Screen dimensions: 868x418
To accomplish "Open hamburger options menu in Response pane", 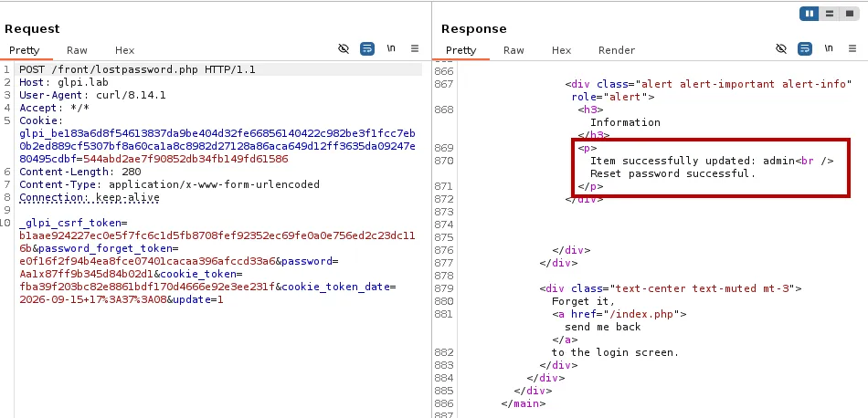I will 852,48.
